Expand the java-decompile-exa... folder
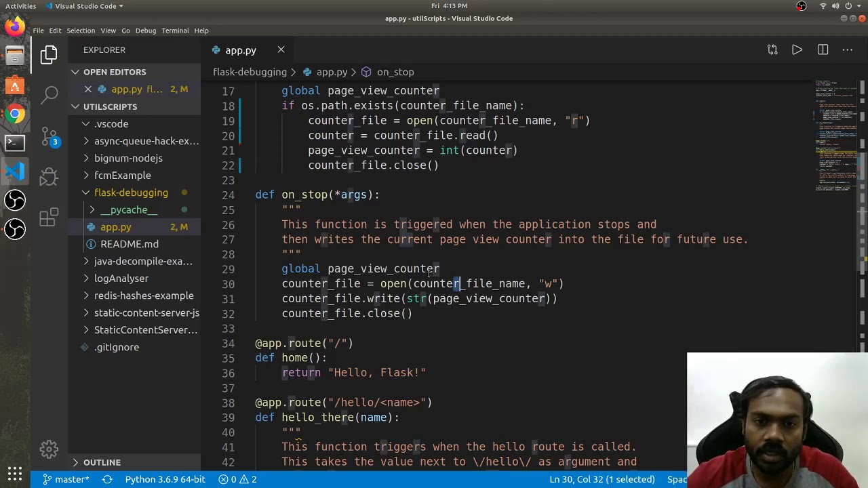 pyautogui.click(x=134, y=261)
